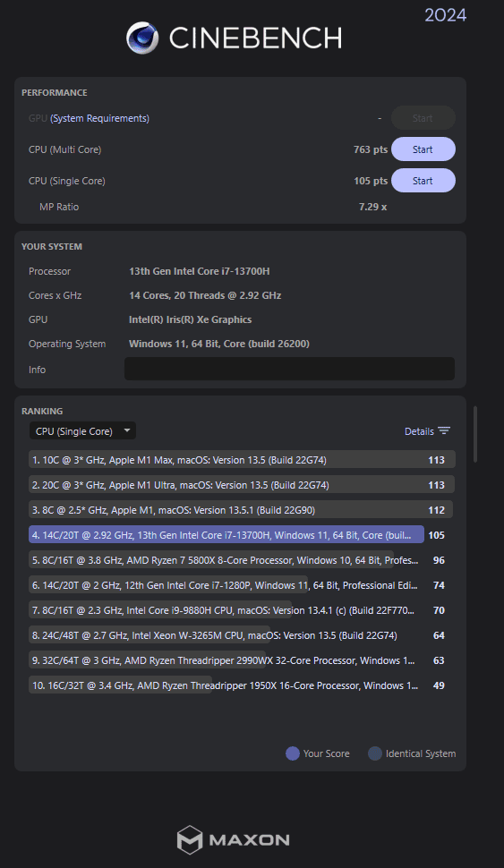Select the AMD Ryzen 7 5800X row
The image size is (504, 868).
click(242, 560)
